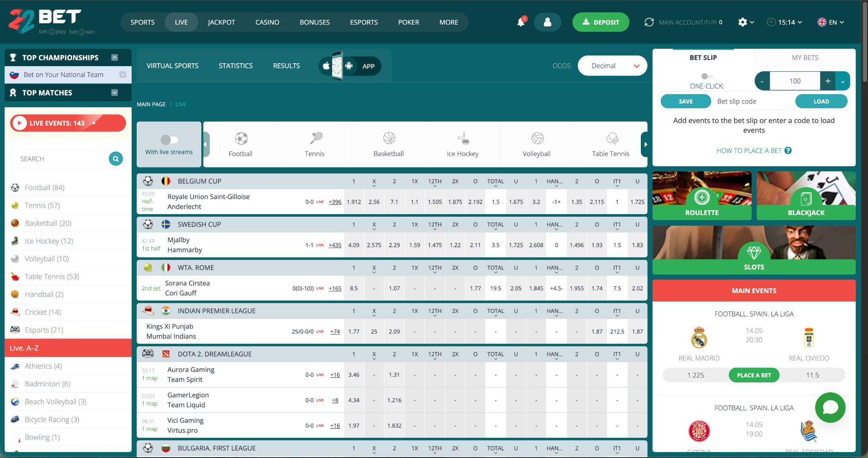Select odds 4.09 for Mjallby win
Screen dimensions: 868x458
point(353,245)
